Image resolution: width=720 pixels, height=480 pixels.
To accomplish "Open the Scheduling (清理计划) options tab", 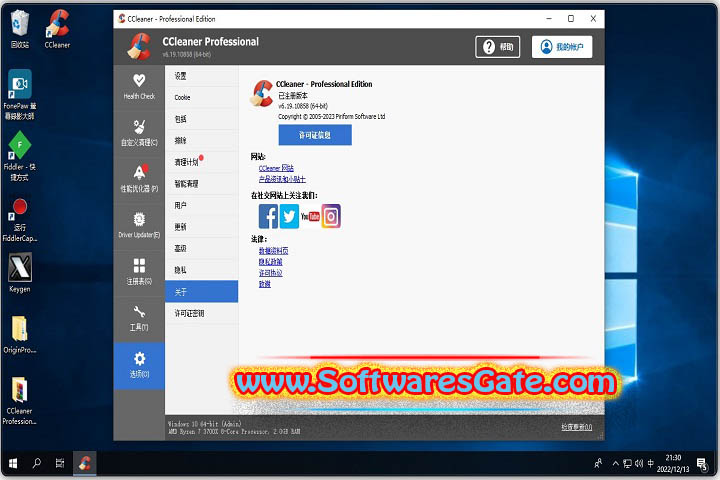I will coord(202,162).
